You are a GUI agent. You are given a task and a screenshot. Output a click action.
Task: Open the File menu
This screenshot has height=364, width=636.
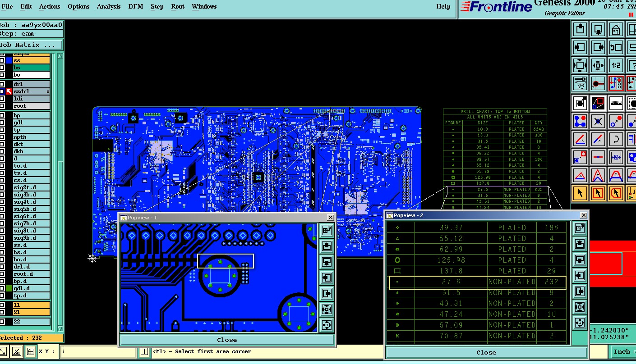point(7,6)
